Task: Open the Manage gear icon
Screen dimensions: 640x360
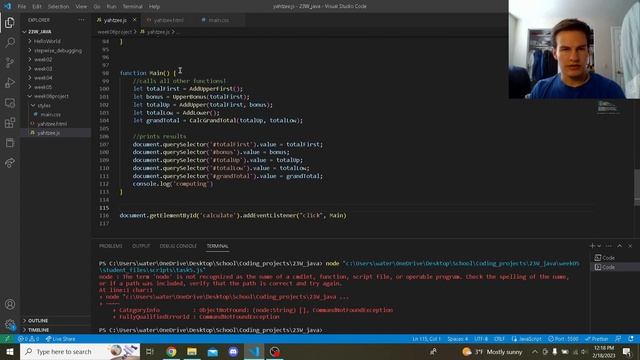Action: coord(10,325)
